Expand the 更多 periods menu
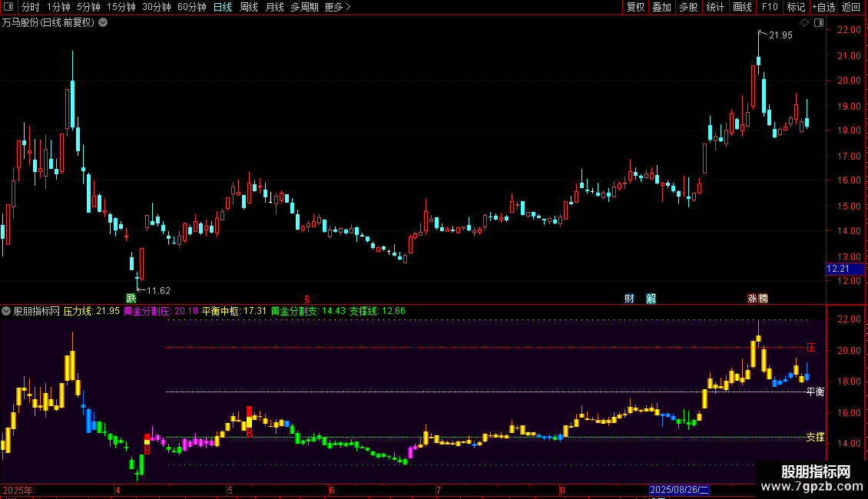Screen dimensions: 868x499 pyautogui.click(x=336, y=7)
